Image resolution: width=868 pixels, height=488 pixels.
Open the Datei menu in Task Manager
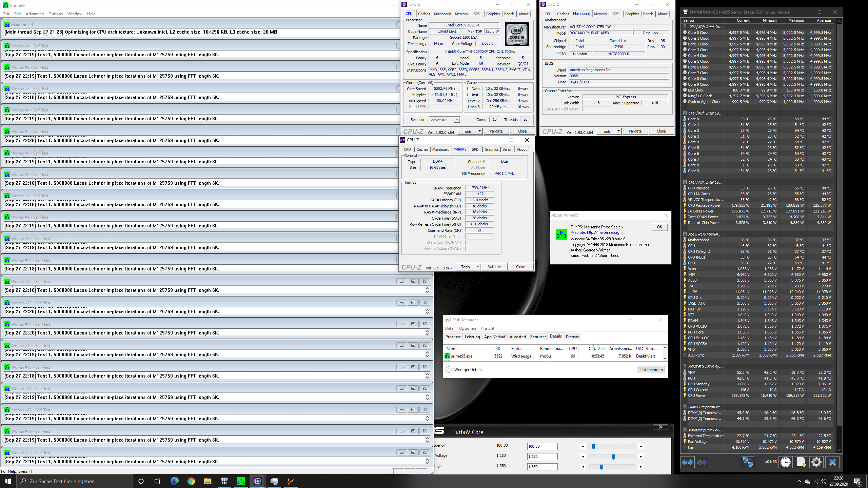coord(450,328)
